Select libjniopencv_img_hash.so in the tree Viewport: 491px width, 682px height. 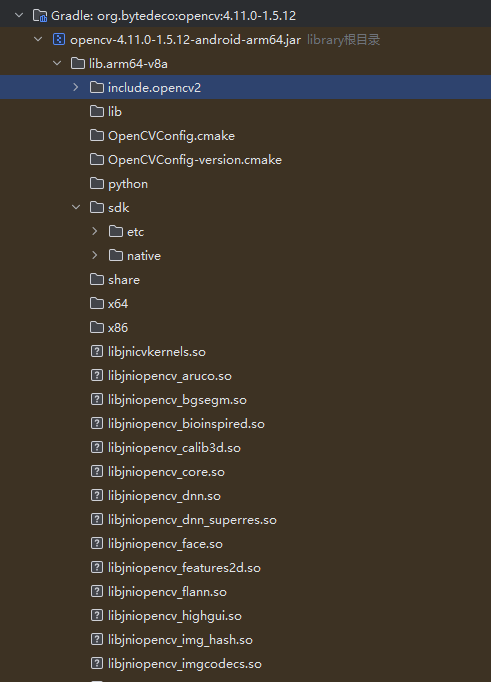pos(180,640)
